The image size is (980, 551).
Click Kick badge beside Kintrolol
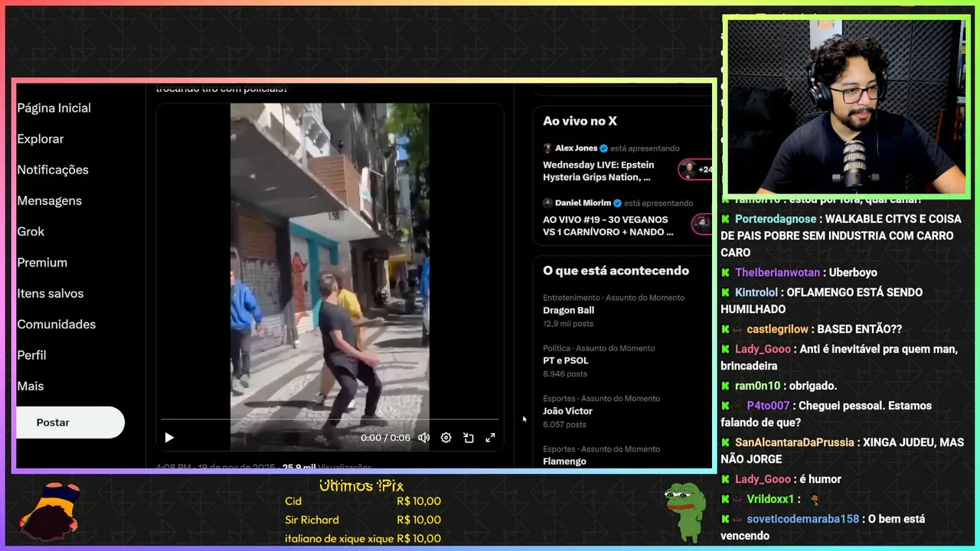click(x=726, y=292)
